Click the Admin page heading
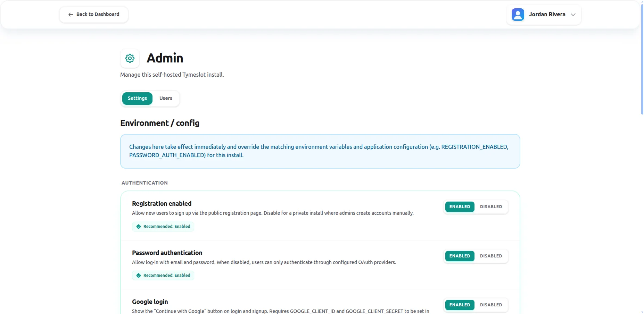Image resolution: width=644 pixels, height=314 pixels. 165,58
